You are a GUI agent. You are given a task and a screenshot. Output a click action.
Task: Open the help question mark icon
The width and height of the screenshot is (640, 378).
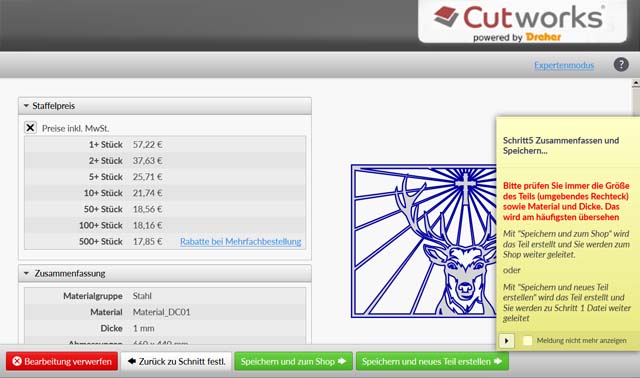pos(621,64)
